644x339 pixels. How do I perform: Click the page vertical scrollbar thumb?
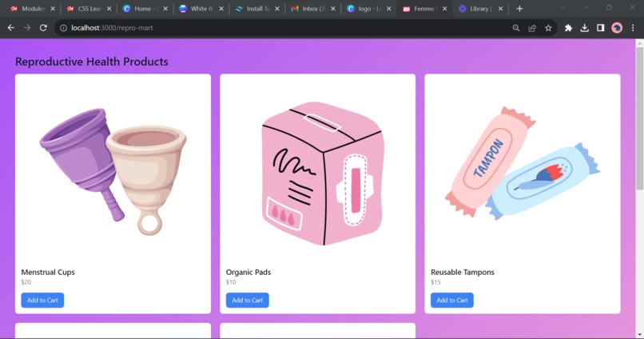639,118
